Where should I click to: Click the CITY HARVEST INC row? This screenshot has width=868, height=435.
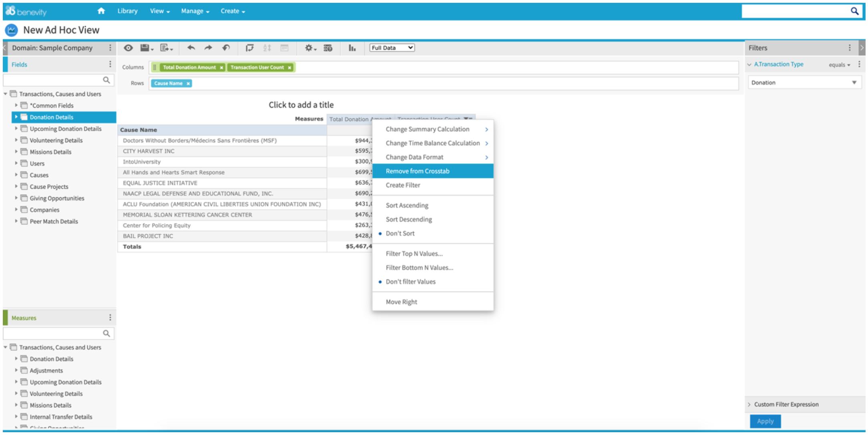click(222, 151)
